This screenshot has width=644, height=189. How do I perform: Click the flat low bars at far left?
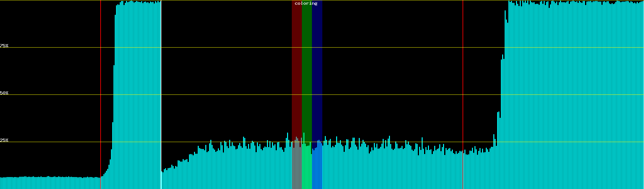[47, 183]
